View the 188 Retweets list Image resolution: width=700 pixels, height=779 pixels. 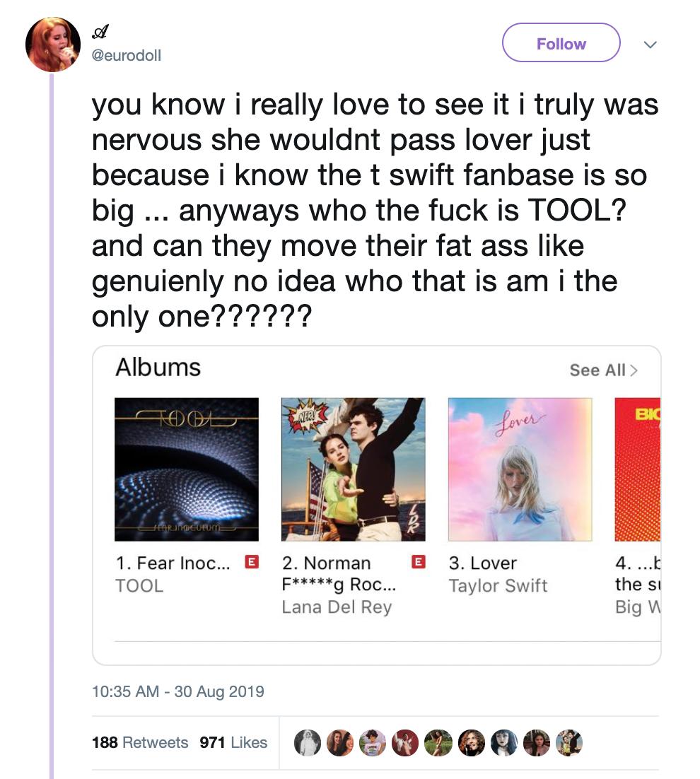[140, 742]
